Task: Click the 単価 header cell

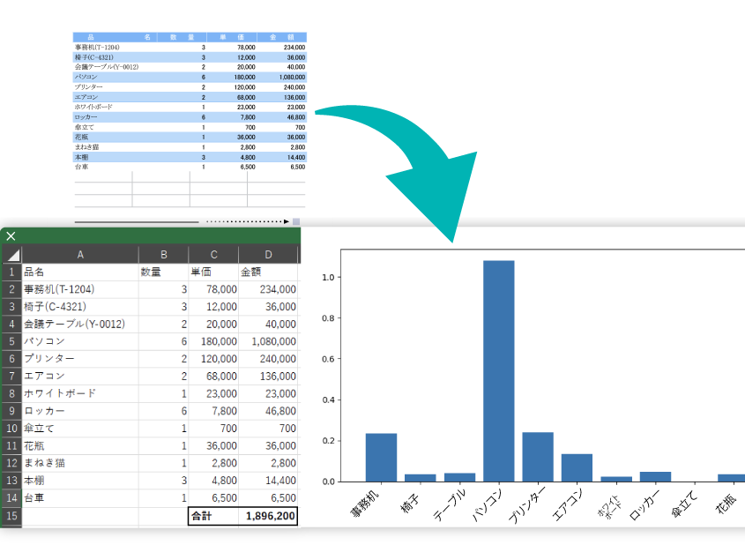Action: [x=214, y=272]
